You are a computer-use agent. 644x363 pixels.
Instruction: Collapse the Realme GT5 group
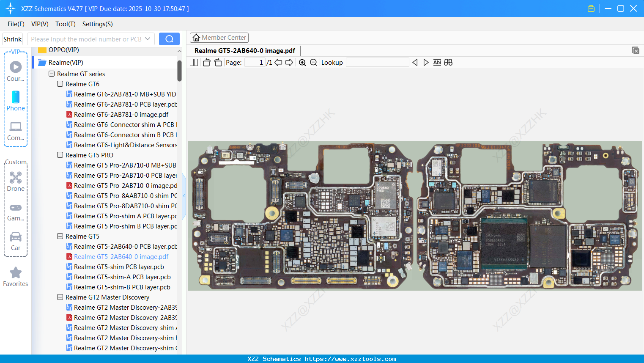pyautogui.click(x=60, y=236)
